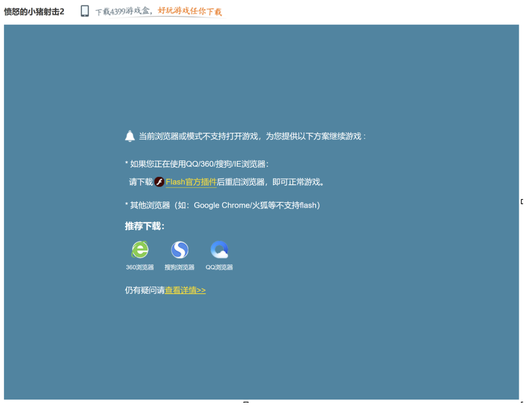Click the 如果您正在使用QQ/360/搜狗/IE浏览器 line
Screen dimensions: 532x408
[197, 164]
